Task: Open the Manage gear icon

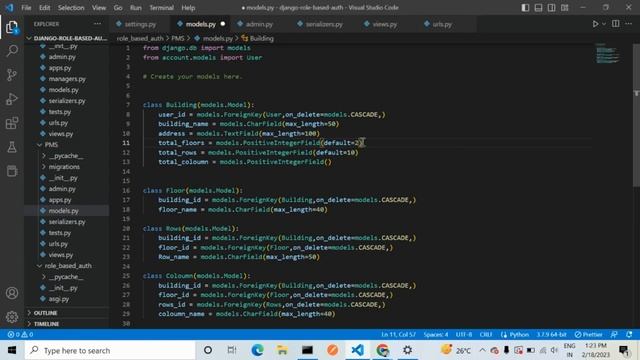Action: (12, 317)
